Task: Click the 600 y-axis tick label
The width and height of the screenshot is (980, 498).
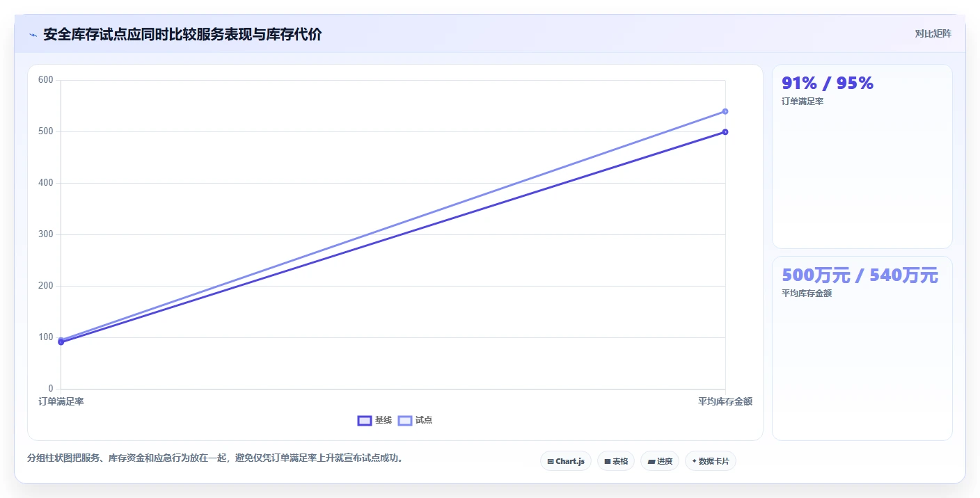Action: click(46, 80)
